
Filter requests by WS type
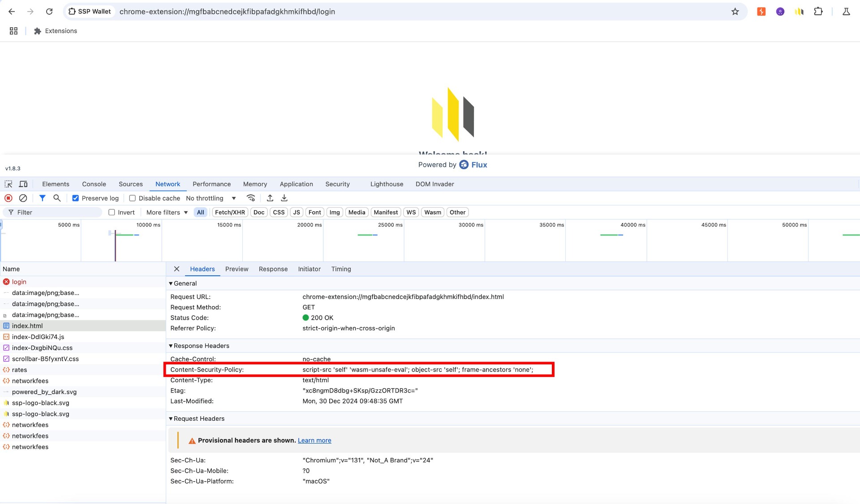coord(411,213)
